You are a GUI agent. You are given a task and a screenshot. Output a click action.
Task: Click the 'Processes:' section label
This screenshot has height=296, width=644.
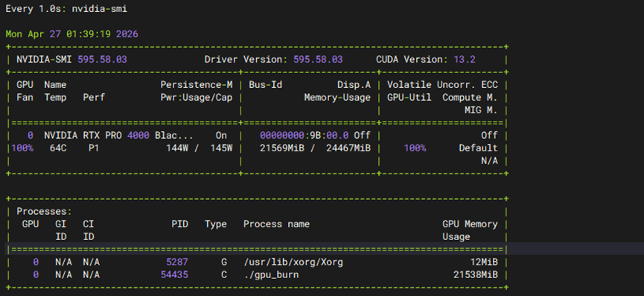[45, 211]
